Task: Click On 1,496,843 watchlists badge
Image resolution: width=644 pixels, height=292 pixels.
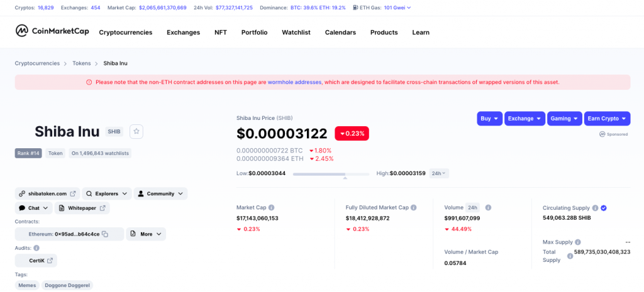Action: [100, 153]
